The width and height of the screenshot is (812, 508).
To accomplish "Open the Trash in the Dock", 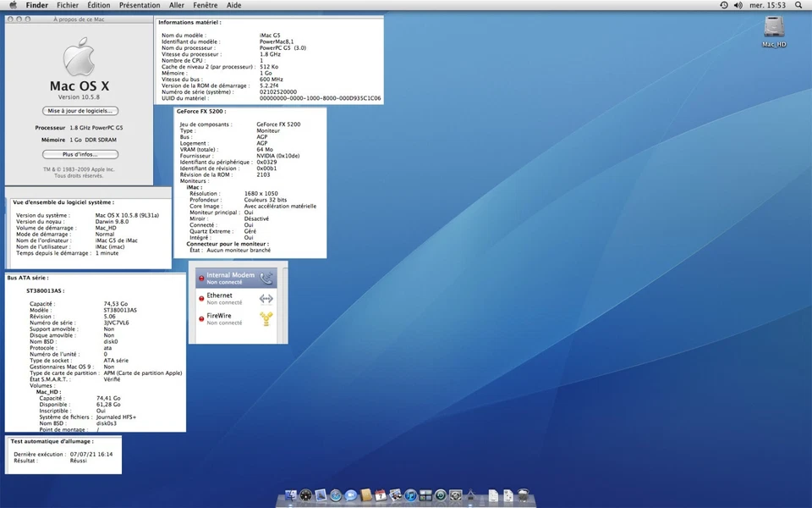I will click(x=523, y=495).
